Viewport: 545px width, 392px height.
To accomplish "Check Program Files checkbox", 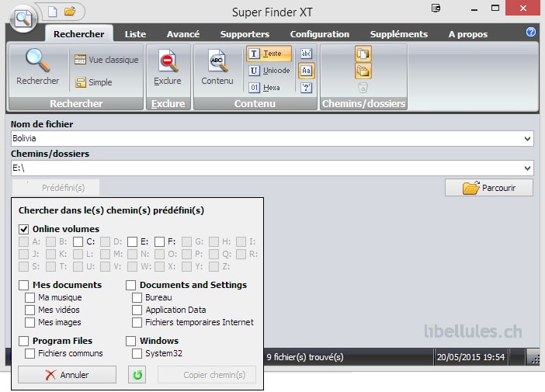I will [23, 341].
